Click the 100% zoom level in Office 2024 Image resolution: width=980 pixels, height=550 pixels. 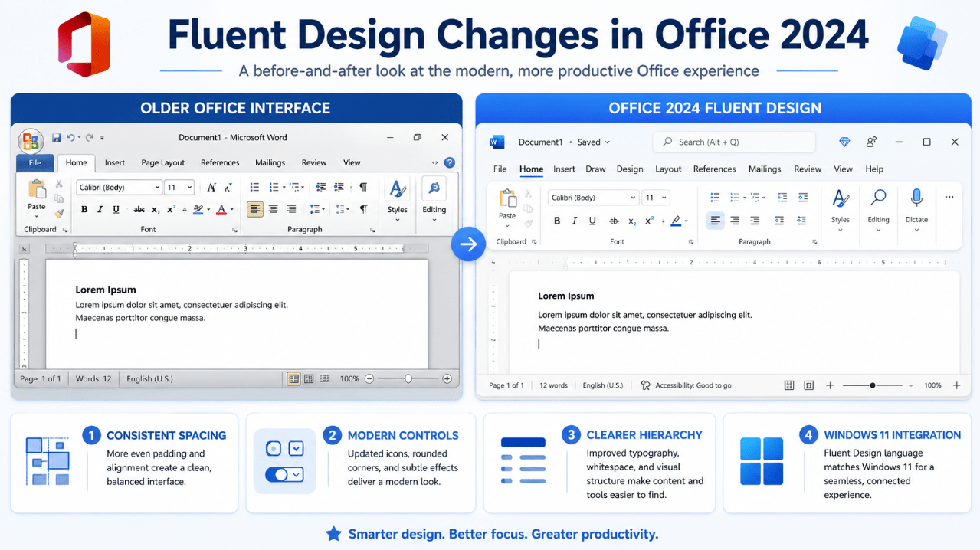click(x=932, y=385)
